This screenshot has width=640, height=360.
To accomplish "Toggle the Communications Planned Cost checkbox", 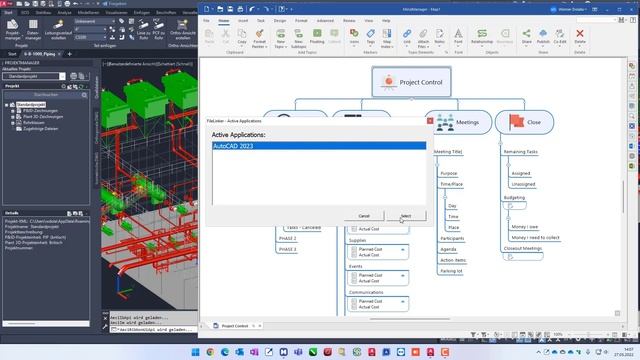I will (354, 301).
